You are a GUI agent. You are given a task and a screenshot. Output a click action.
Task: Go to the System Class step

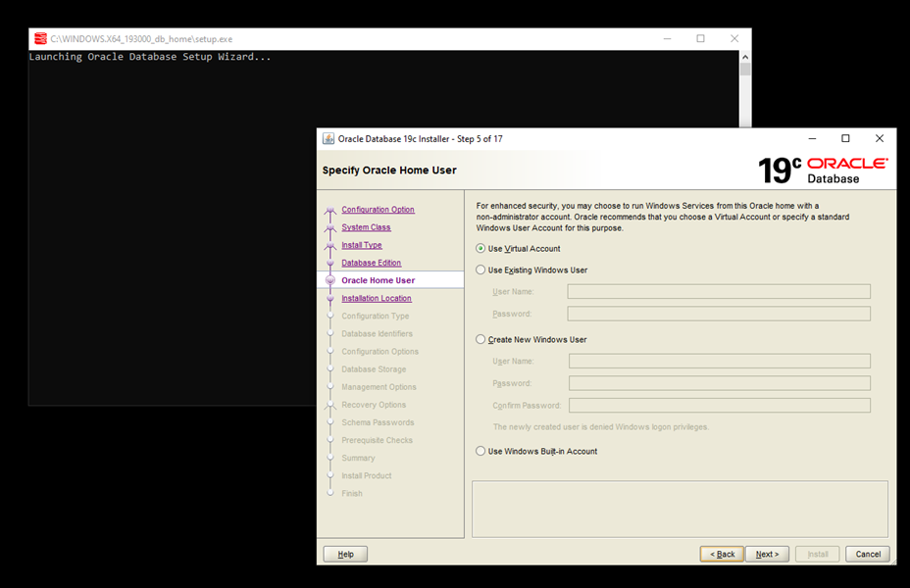tap(366, 227)
